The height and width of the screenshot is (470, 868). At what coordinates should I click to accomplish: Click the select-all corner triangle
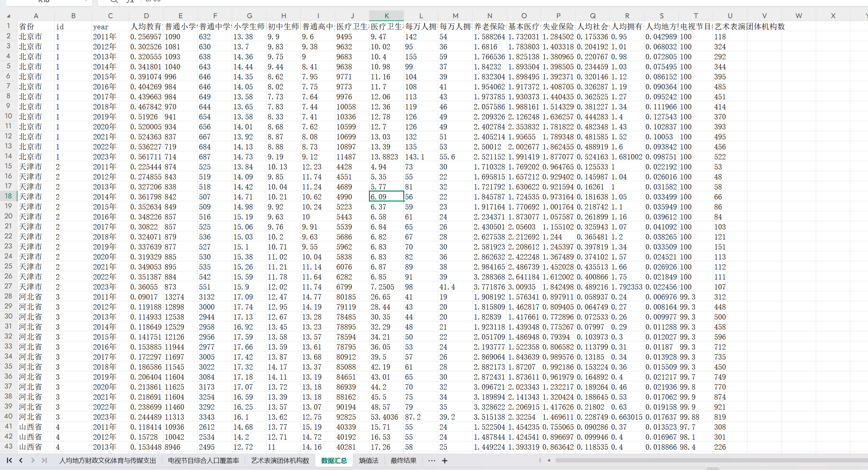(9, 16)
